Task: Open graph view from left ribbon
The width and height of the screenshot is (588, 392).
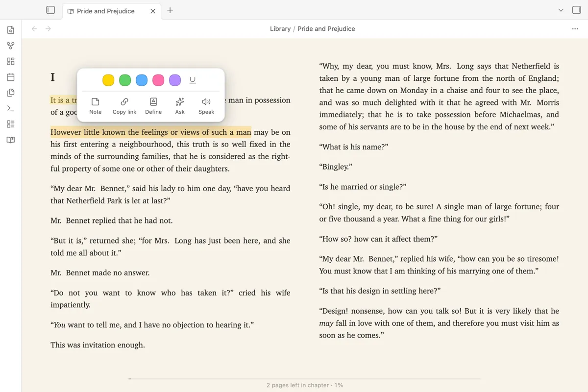Action: [11, 46]
